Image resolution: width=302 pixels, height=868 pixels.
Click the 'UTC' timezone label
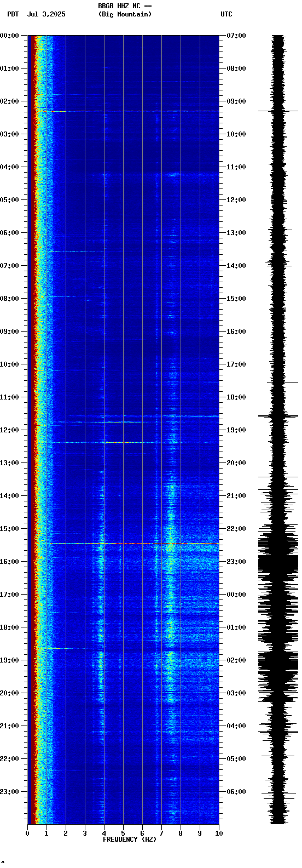pos(226,14)
